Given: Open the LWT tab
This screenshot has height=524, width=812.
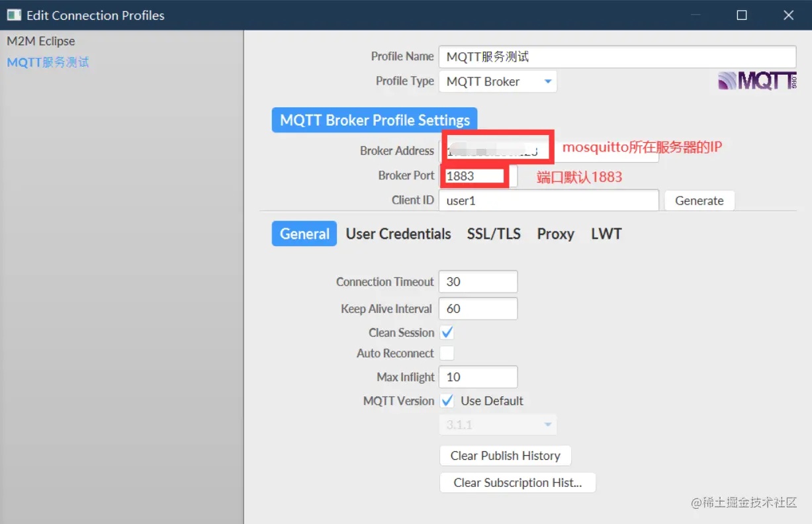Looking at the screenshot, I should coord(606,234).
